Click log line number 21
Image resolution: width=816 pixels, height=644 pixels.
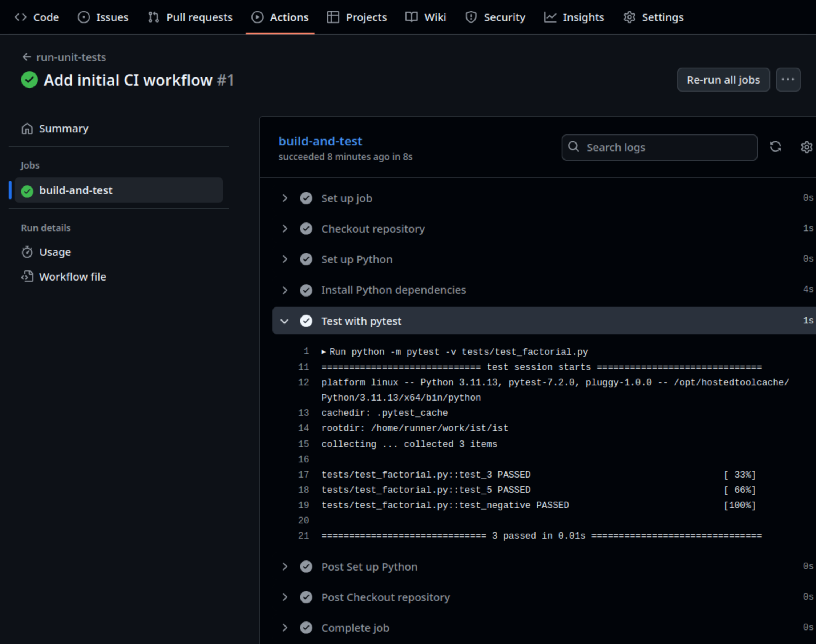[303, 535]
